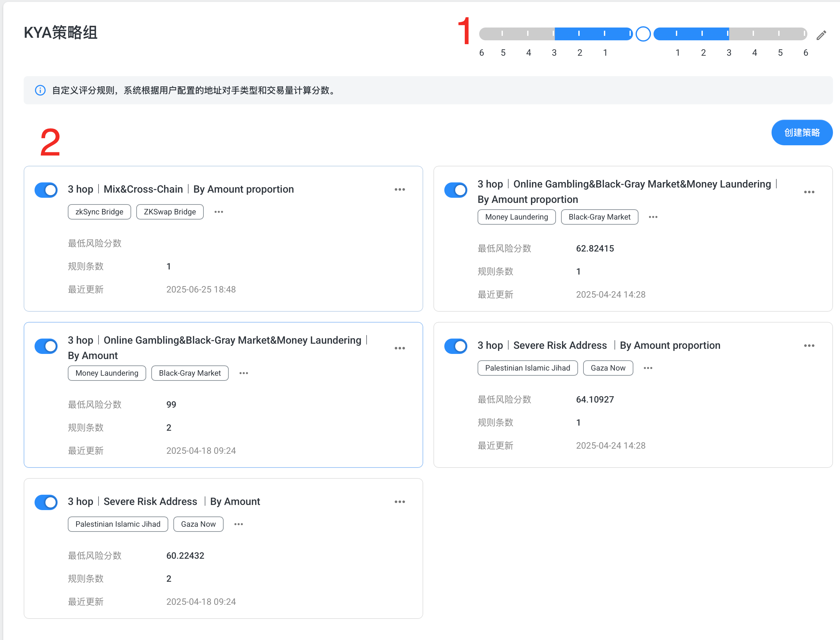Click the zkSync Bridge tag
Screen dimensions: 840x640
click(99, 212)
